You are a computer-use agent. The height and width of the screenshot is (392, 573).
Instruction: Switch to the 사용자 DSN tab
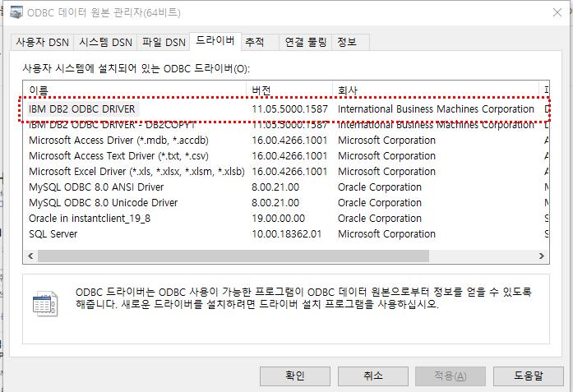pyautogui.click(x=42, y=42)
